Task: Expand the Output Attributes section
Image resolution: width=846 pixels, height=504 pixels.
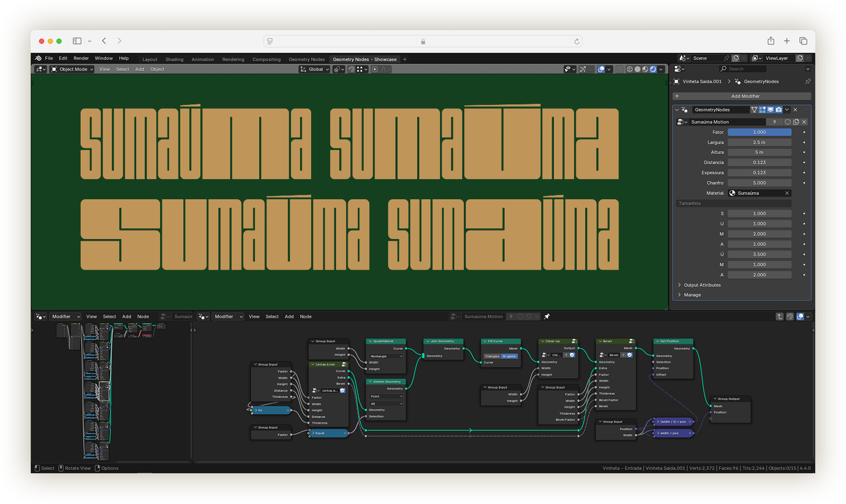Action: pos(702,285)
